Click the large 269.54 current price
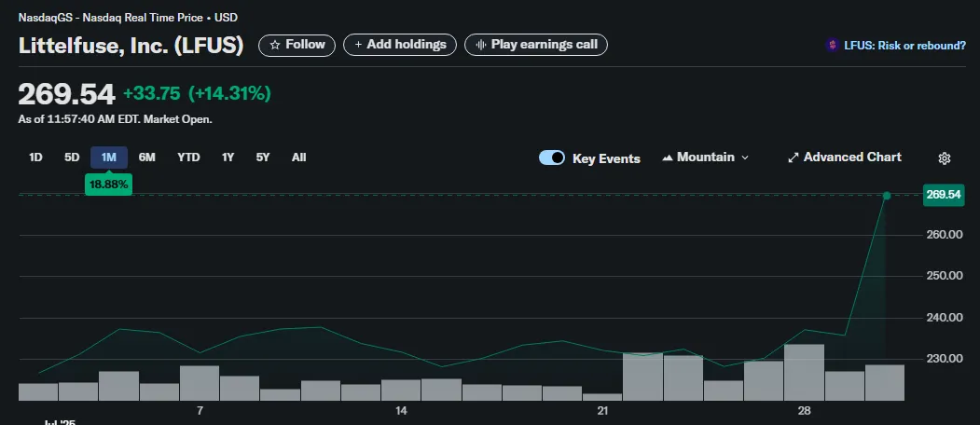 (x=67, y=94)
